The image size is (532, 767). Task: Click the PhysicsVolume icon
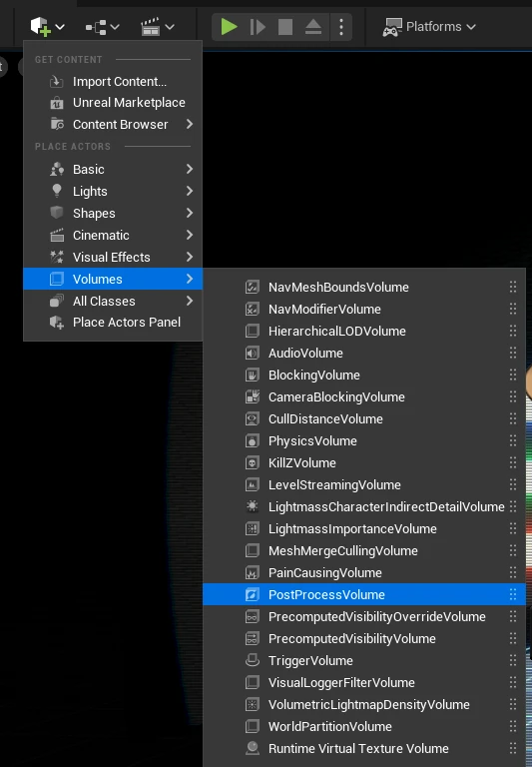tap(252, 440)
